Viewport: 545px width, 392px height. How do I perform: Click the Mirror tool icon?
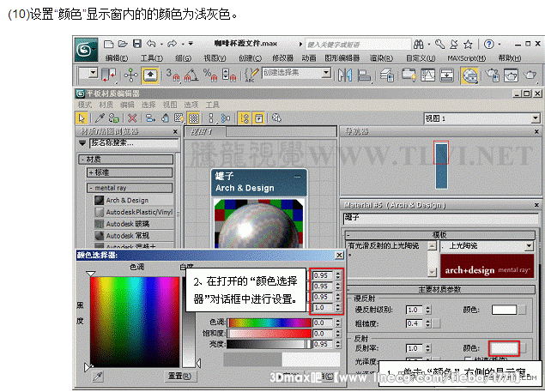pyautogui.click(x=345, y=75)
